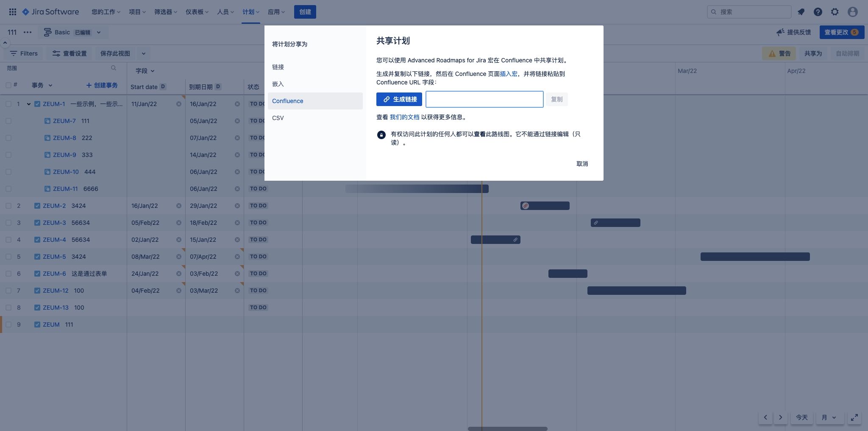
Task: Open the 插入宏 link
Action: tap(509, 74)
